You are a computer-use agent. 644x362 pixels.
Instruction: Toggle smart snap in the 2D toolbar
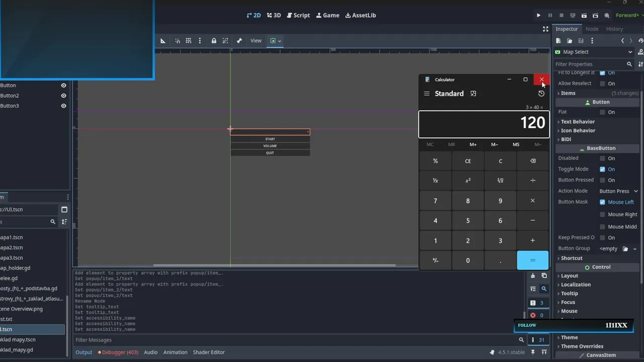click(178, 41)
